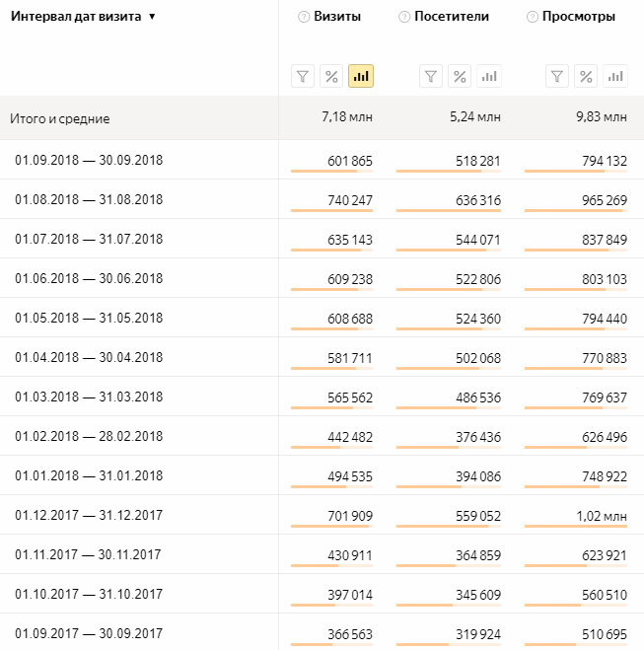Open filter for the Визиты column
The width and height of the screenshot is (644, 650).
click(x=303, y=76)
